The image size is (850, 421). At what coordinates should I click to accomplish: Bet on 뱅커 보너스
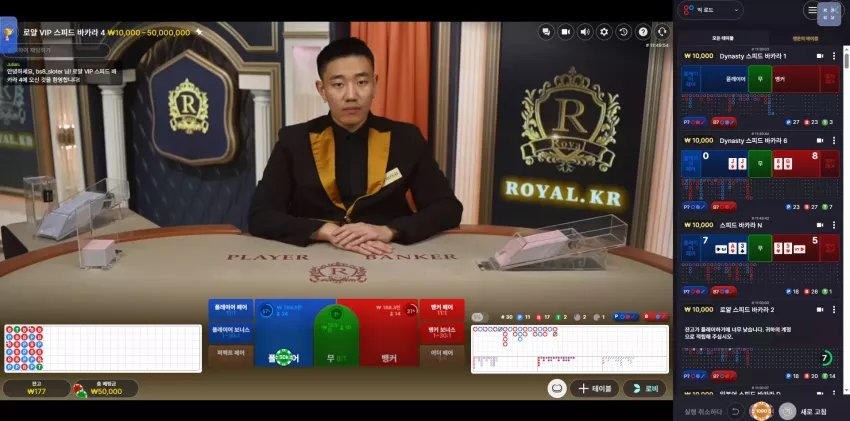click(442, 333)
